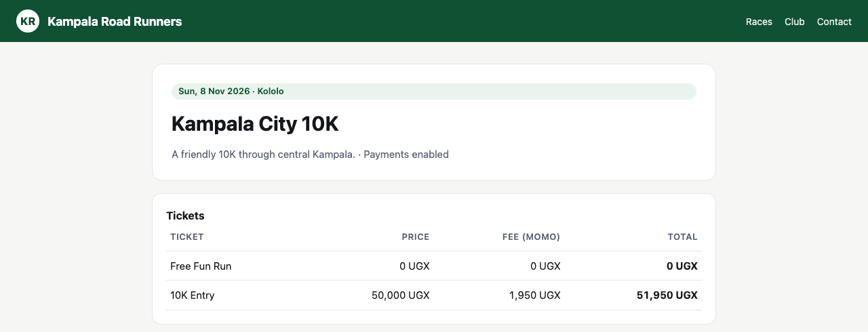Navigate to the Contact page
Image resolution: width=868 pixels, height=332 pixels.
point(834,22)
